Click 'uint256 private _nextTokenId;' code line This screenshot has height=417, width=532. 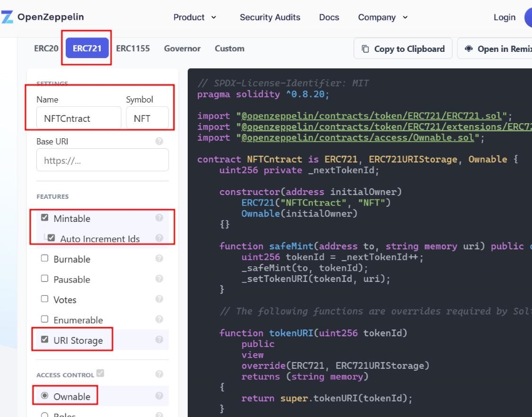(299, 170)
